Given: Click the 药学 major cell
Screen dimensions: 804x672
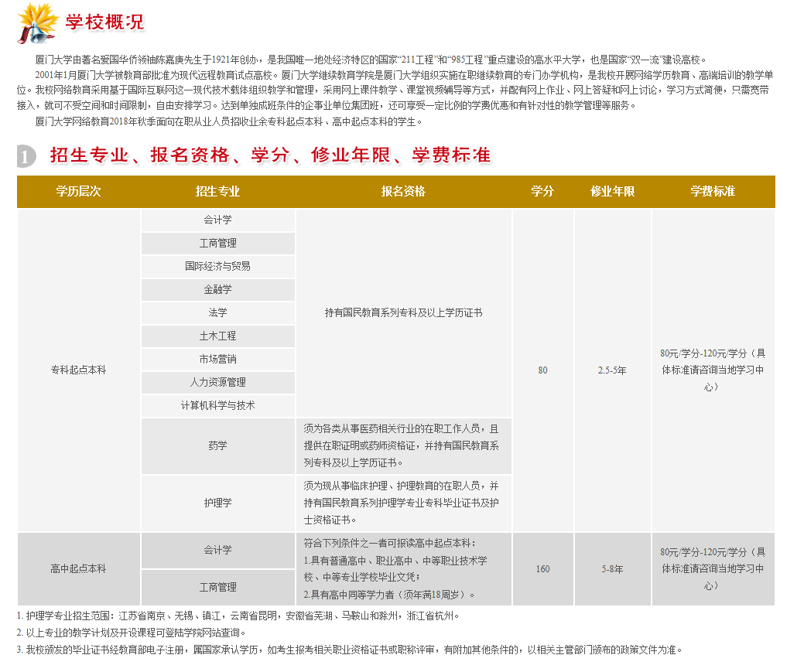Looking at the screenshot, I should pyautogui.click(x=218, y=446).
